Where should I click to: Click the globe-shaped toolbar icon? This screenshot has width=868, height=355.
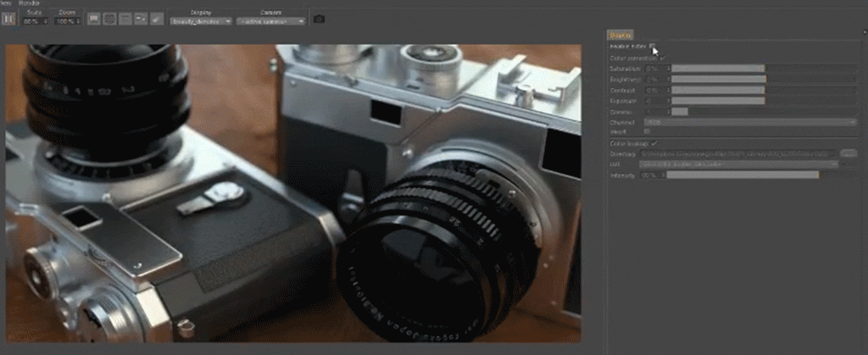pyautogui.click(x=109, y=19)
